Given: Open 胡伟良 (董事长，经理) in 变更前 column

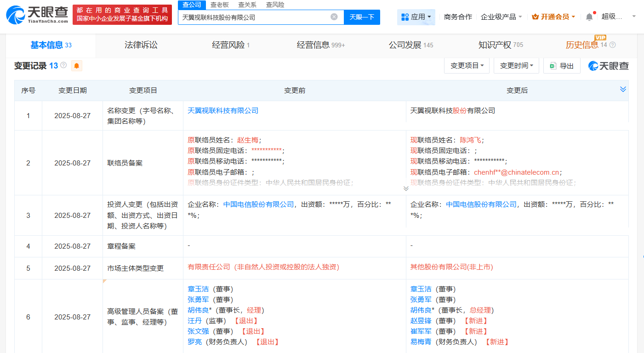Looking at the screenshot, I should click(x=198, y=310).
